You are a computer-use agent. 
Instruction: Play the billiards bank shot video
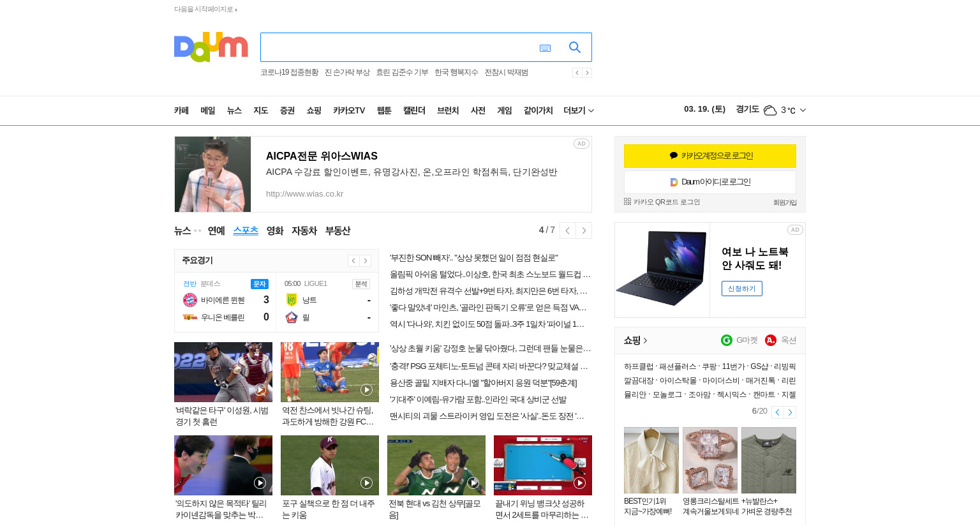tap(579, 483)
